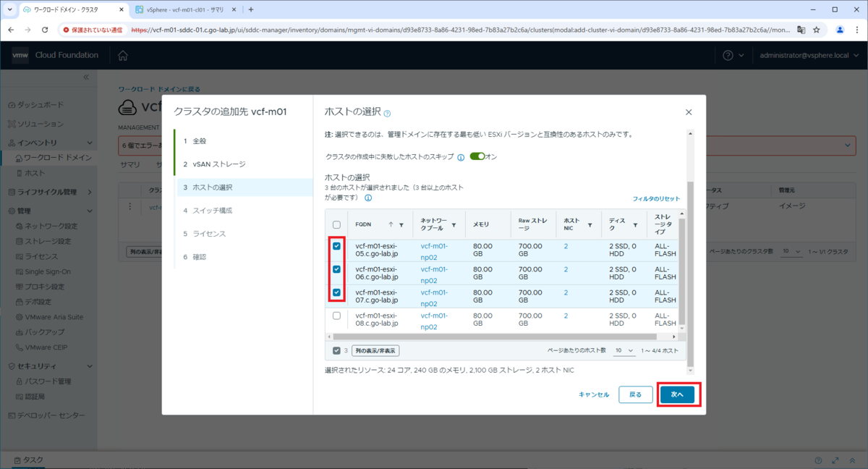Go to the Cloud Foundation home icon
868x469 pixels.
pyautogui.click(x=123, y=56)
